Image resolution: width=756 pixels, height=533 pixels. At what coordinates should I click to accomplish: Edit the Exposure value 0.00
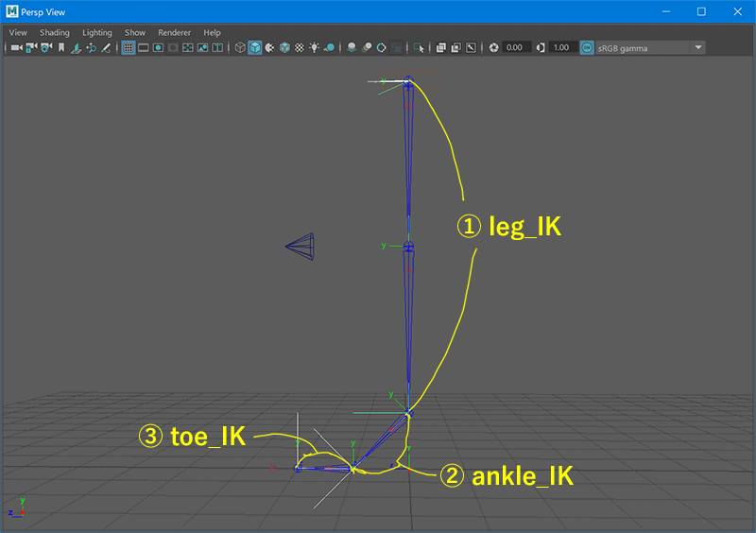tap(515, 48)
